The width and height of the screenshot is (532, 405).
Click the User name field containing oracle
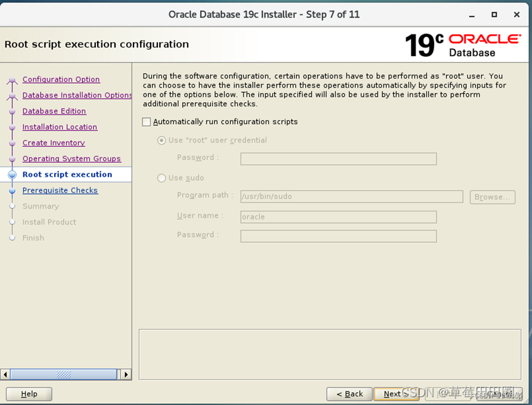pos(338,217)
